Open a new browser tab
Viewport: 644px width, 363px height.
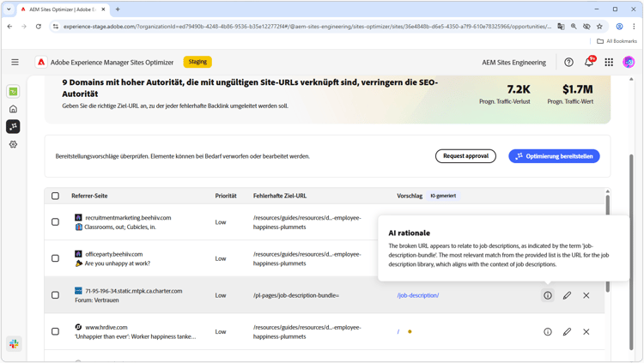coord(118,9)
